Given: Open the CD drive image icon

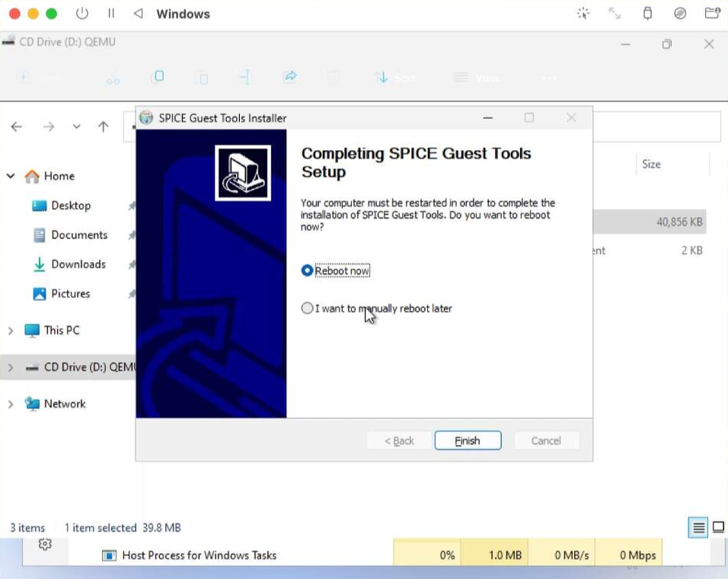Looking at the screenshot, I should point(680,14).
